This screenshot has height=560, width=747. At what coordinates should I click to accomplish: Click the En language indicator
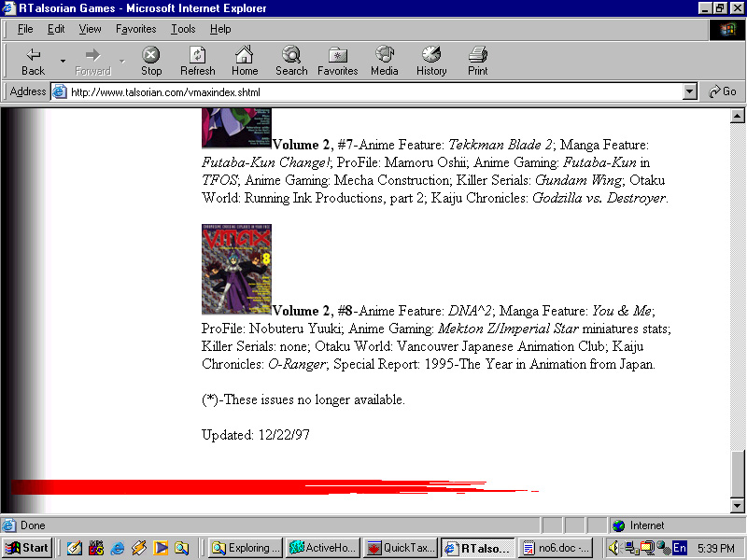680,548
